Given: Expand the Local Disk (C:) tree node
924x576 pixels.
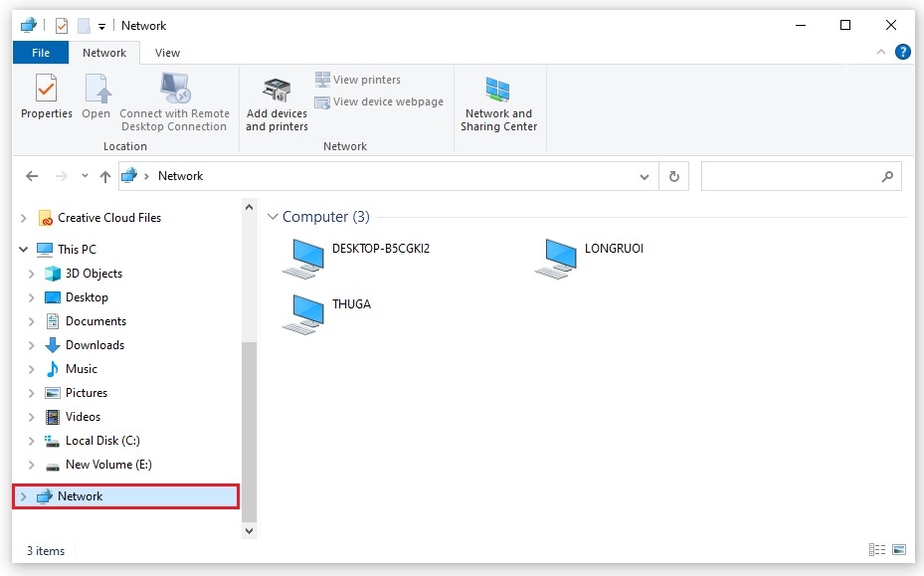Looking at the screenshot, I should tap(31, 441).
